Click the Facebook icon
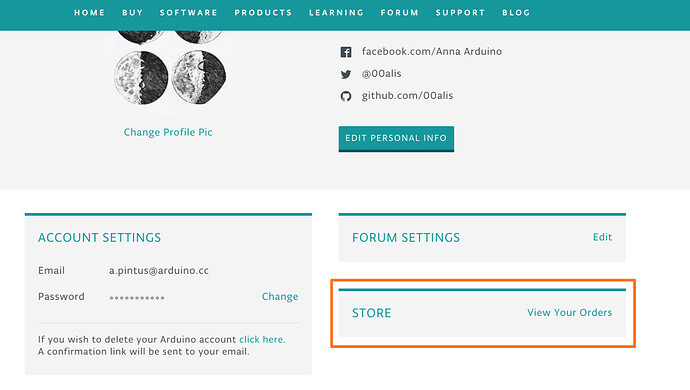This screenshot has height=390, width=690. click(x=346, y=52)
